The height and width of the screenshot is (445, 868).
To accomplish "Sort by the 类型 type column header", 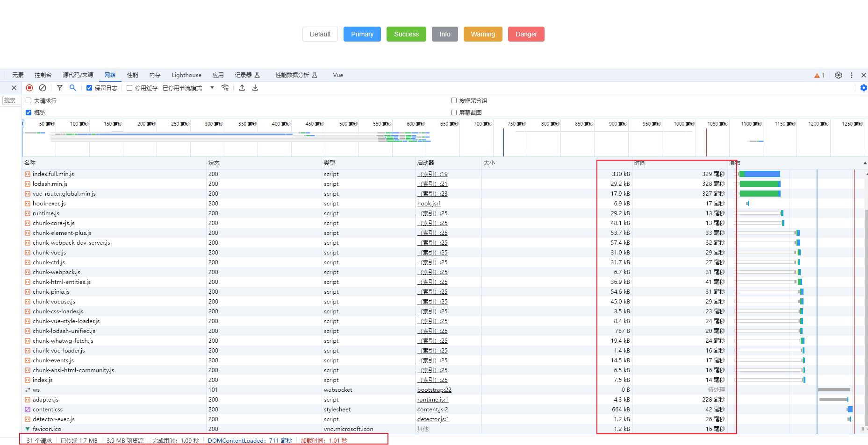I will click(369, 163).
